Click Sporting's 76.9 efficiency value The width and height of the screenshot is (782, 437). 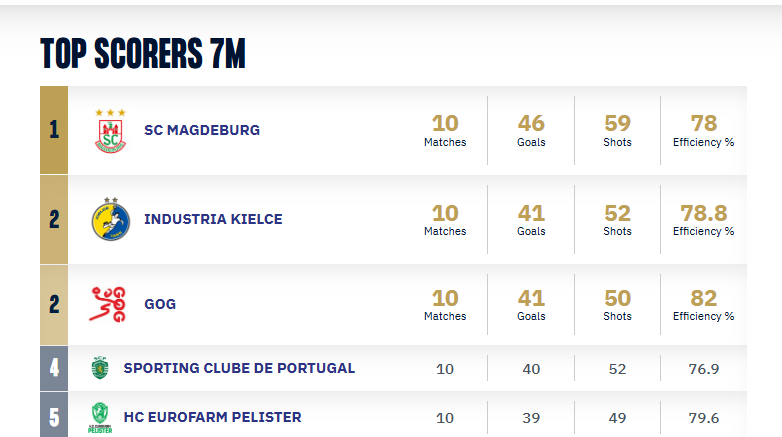click(x=704, y=369)
